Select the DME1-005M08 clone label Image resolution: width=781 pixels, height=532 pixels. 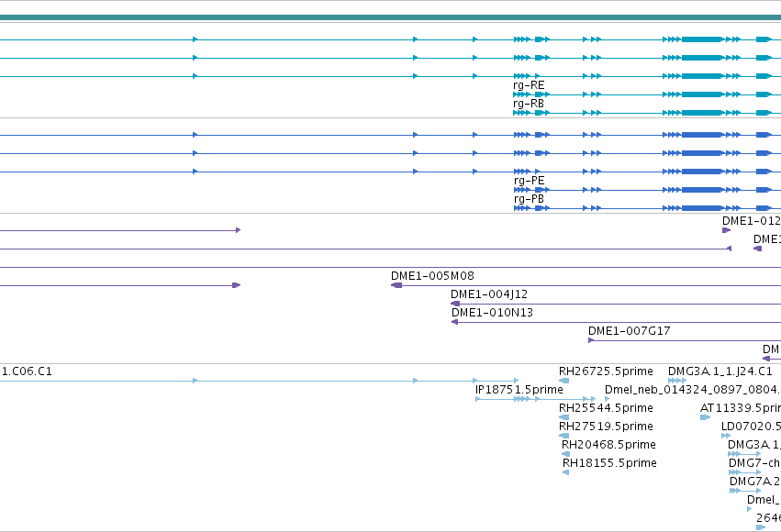pos(432,276)
